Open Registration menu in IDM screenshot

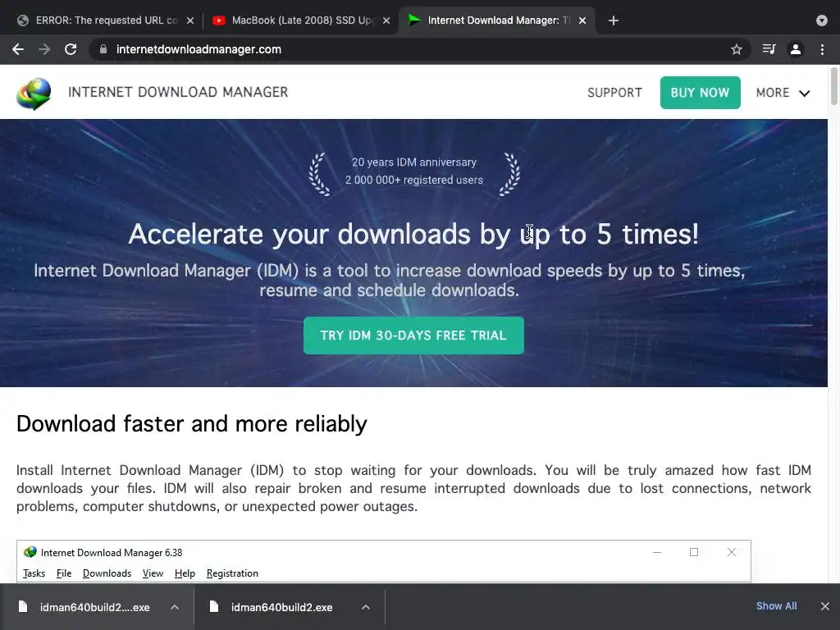232,573
